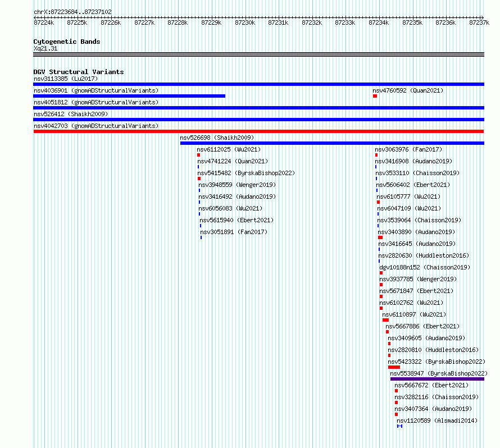Open nsv5423322 (ByrskaBishop2022) label
The width and height of the screenshot is (500, 448).
pyautogui.click(x=437, y=362)
